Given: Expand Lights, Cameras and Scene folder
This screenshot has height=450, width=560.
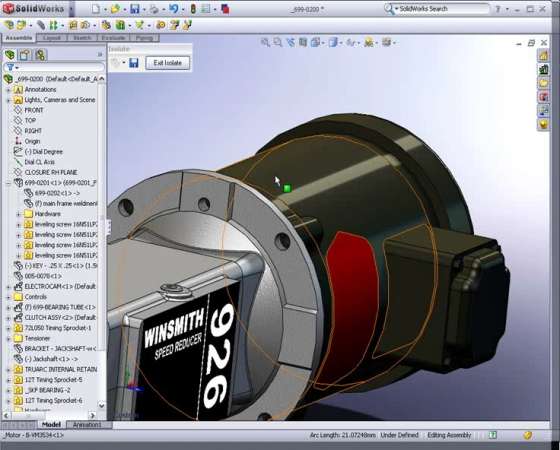Looking at the screenshot, I should click(x=8, y=100).
